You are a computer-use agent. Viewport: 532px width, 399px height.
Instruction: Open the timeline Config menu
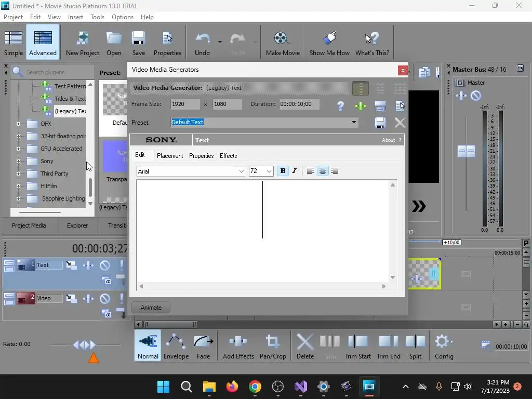point(444,346)
